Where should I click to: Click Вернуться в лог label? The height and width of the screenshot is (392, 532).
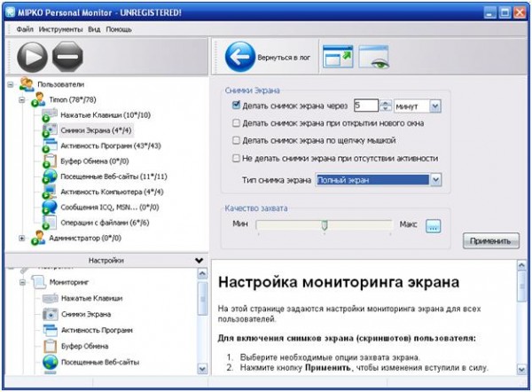[284, 58]
